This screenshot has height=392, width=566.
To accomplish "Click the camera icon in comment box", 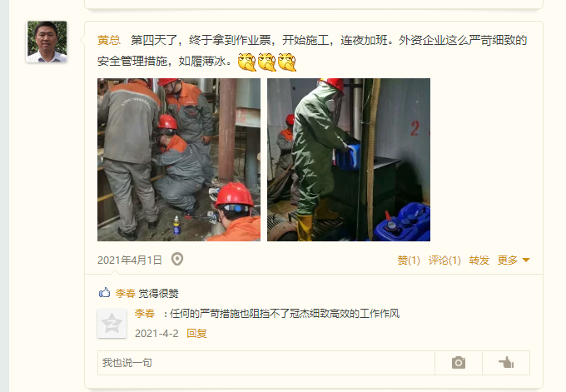I will click(x=459, y=362).
